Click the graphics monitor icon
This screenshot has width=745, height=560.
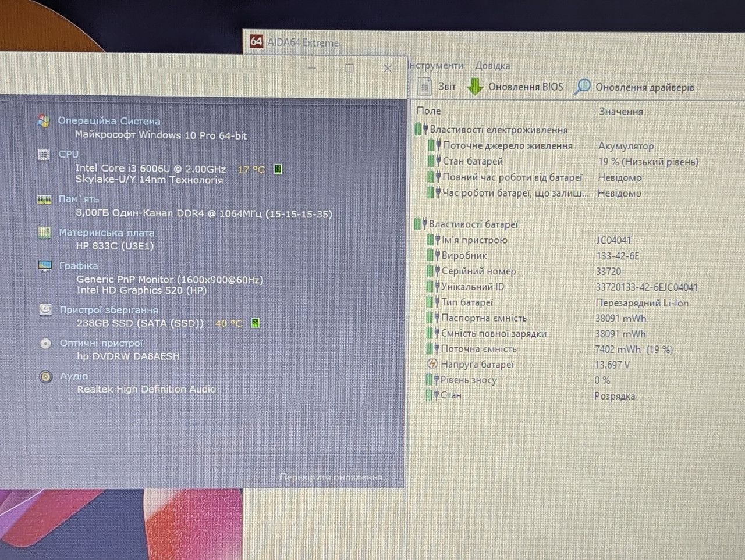45,266
